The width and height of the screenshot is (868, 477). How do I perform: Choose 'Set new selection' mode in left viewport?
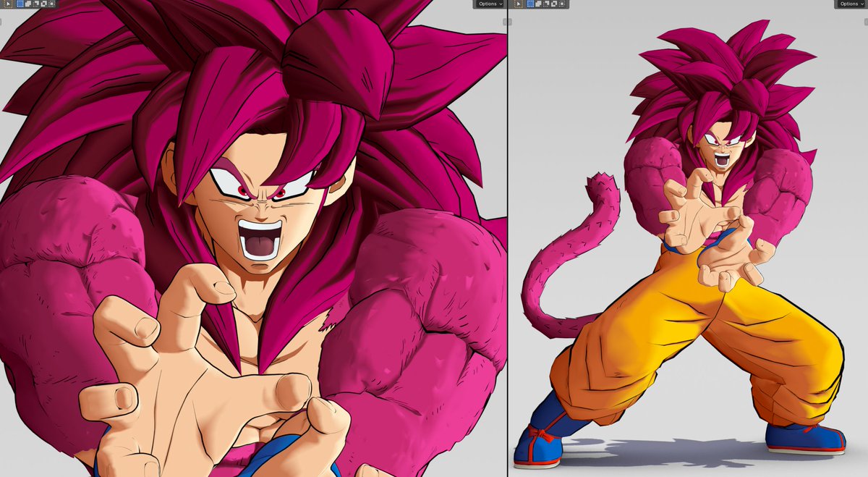[20, 4]
